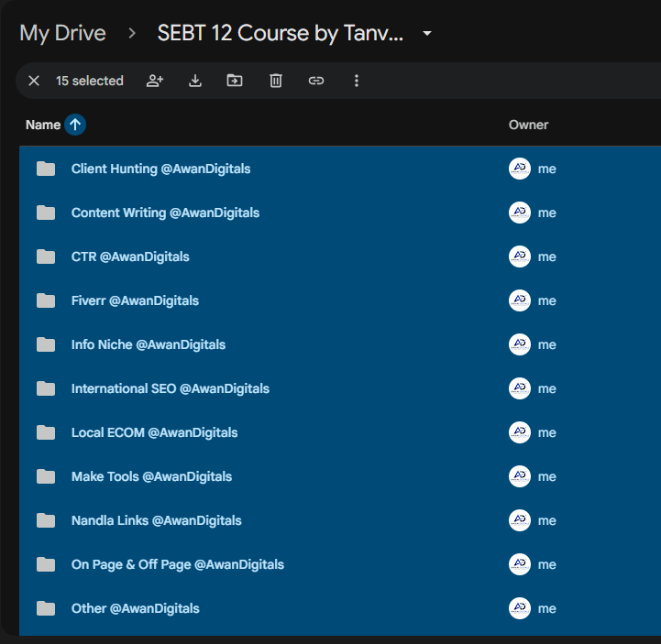Click owner 'me' in Client Hunting row
The height and width of the screenshot is (644, 661).
546,169
